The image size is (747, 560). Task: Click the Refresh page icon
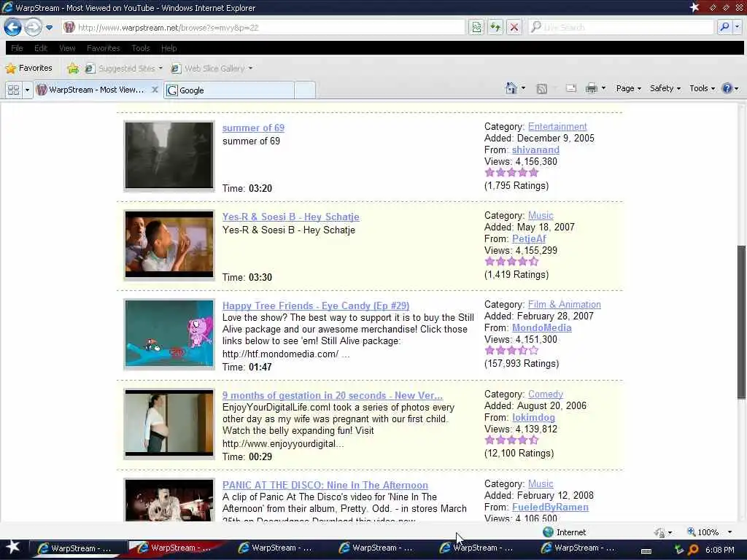pos(495,27)
